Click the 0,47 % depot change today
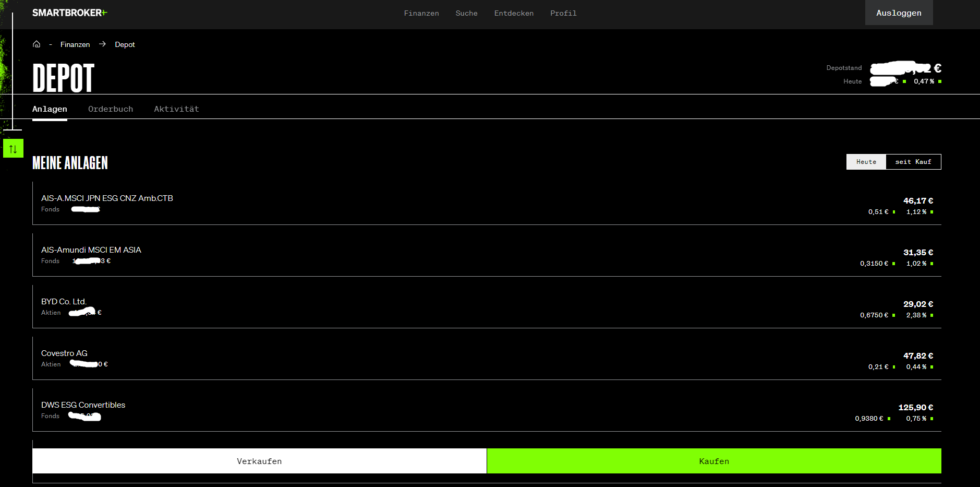This screenshot has height=487, width=980. 924,81
